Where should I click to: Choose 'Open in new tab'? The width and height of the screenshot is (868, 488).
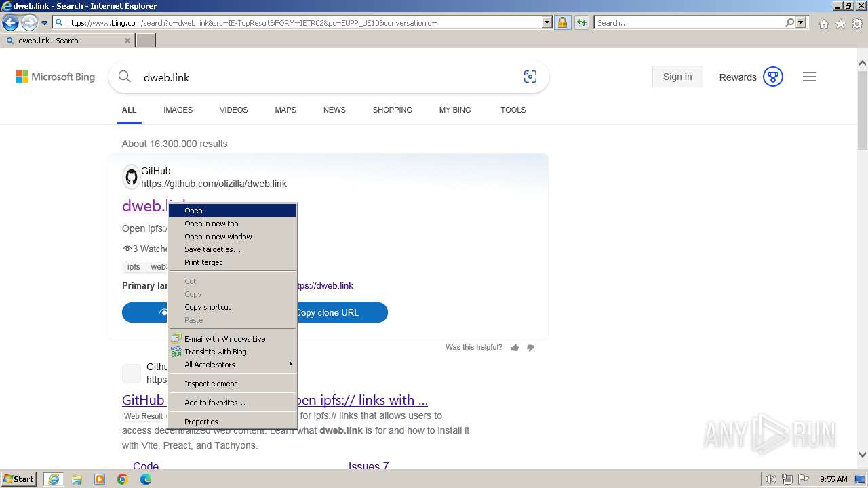[233, 224]
